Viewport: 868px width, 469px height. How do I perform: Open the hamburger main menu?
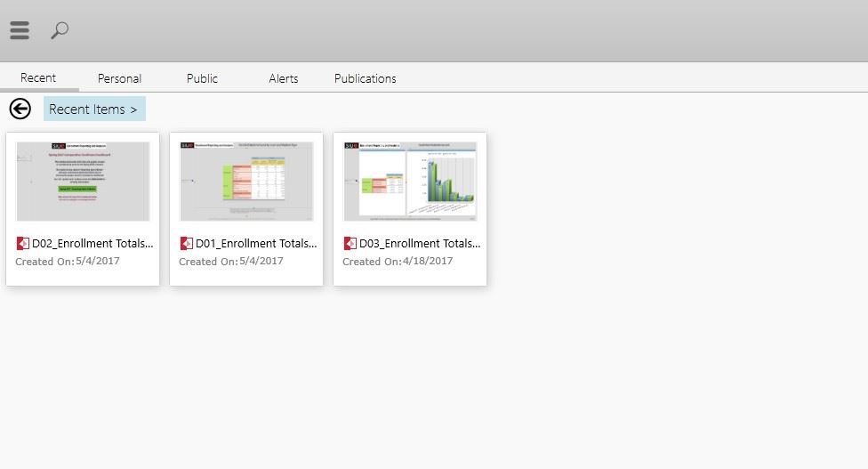20,30
